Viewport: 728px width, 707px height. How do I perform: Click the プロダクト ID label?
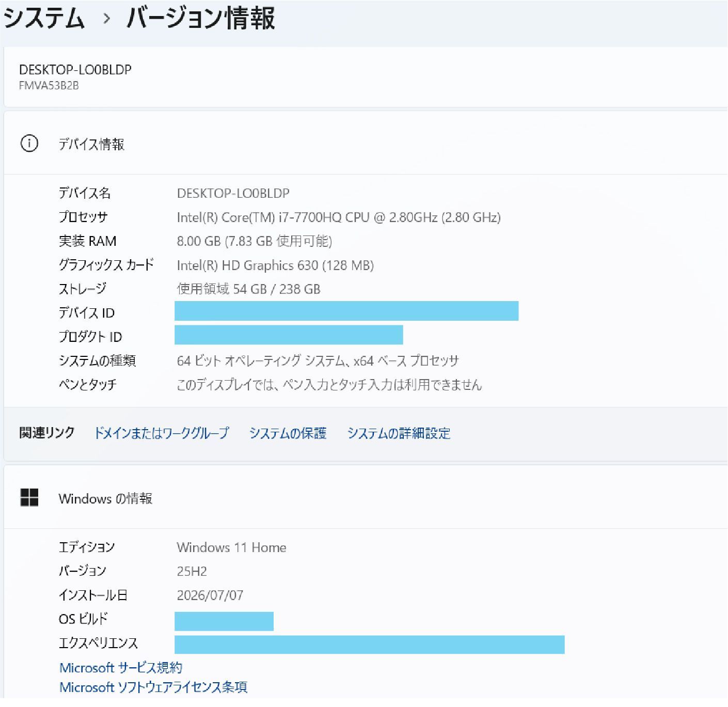pyautogui.click(x=90, y=337)
